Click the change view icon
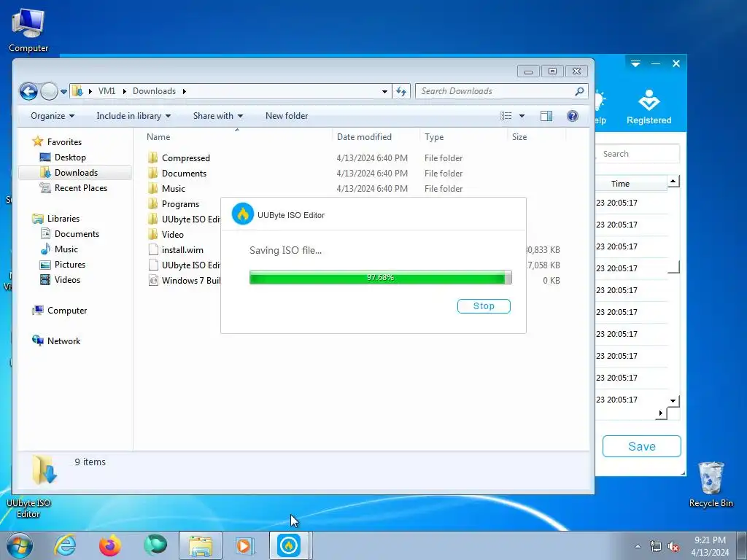Image resolution: width=747 pixels, height=560 pixels. [x=506, y=116]
